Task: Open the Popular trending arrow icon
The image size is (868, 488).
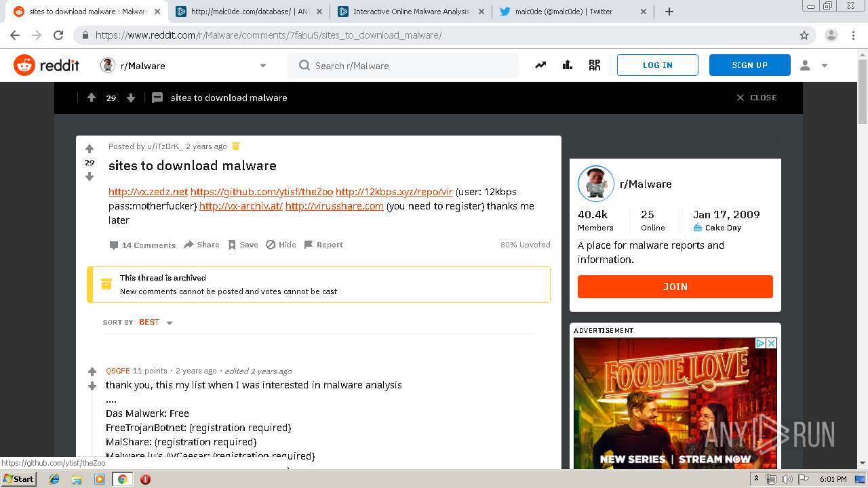Action: 540,65
